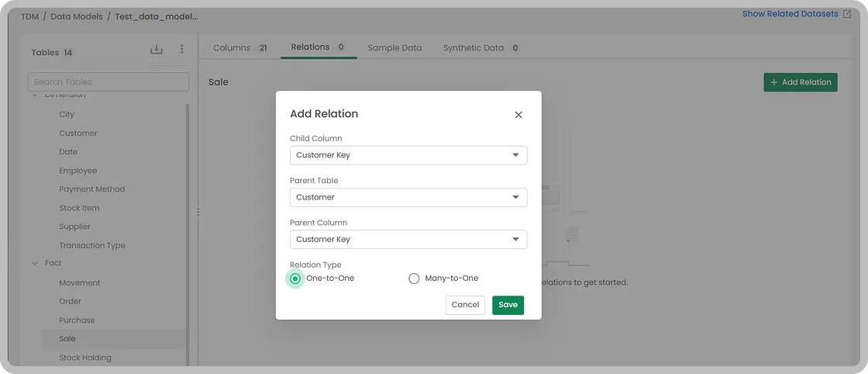Save the new relation

[508, 305]
